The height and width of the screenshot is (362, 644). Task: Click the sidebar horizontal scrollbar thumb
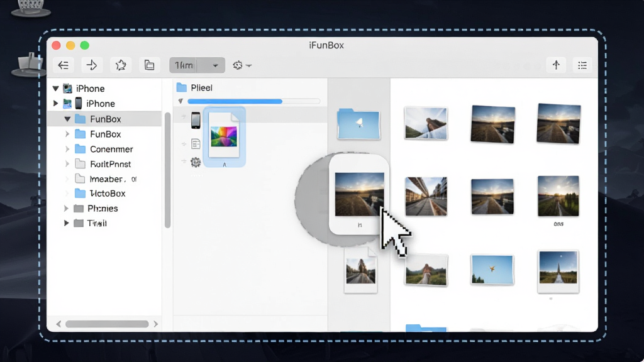[107, 324]
